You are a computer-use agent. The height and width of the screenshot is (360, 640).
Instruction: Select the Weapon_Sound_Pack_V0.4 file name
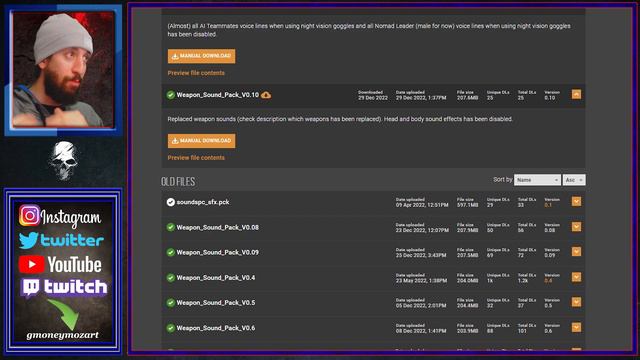point(216,278)
